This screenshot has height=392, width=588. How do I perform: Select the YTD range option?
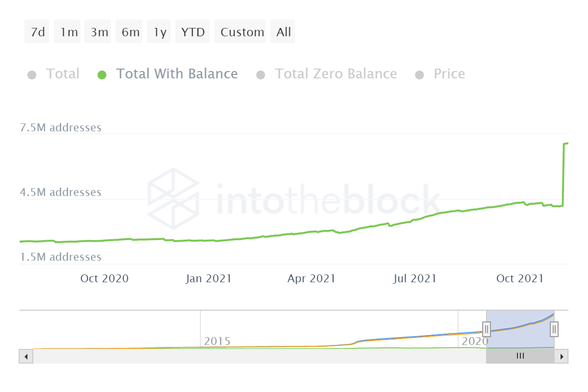(x=193, y=31)
